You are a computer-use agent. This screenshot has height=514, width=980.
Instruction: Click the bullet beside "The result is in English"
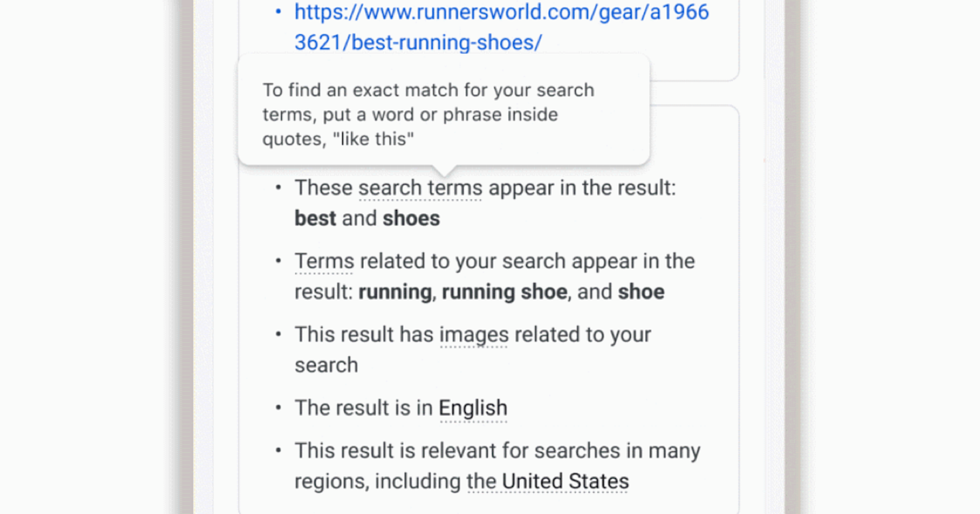click(278, 408)
